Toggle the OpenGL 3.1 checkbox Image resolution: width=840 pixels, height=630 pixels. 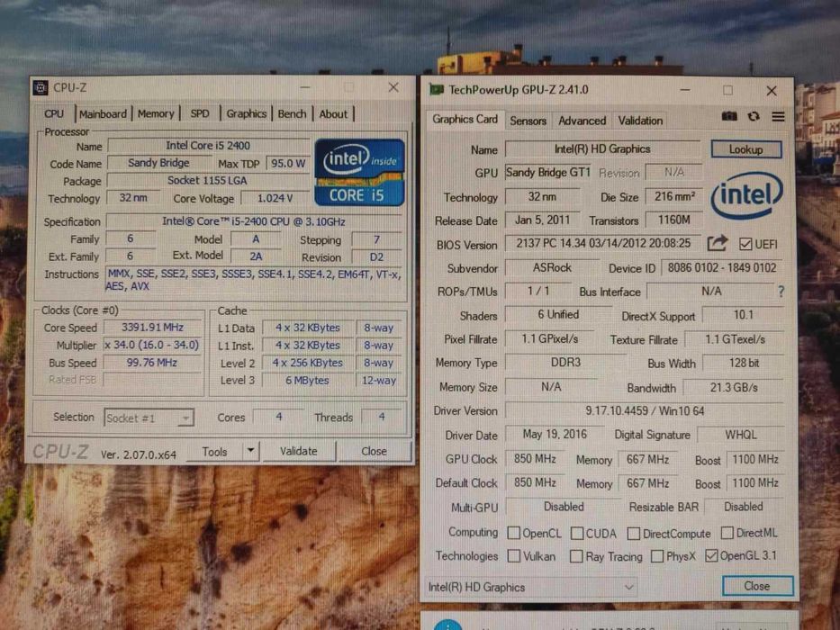711,555
